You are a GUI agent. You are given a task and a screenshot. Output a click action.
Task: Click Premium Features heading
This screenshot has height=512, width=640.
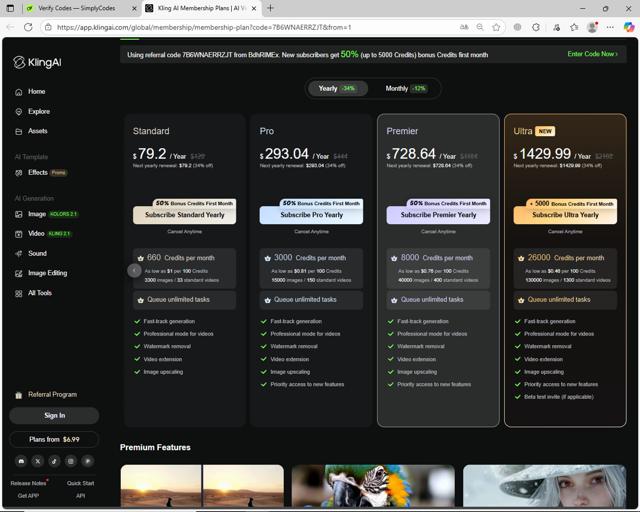click(155, 447)
